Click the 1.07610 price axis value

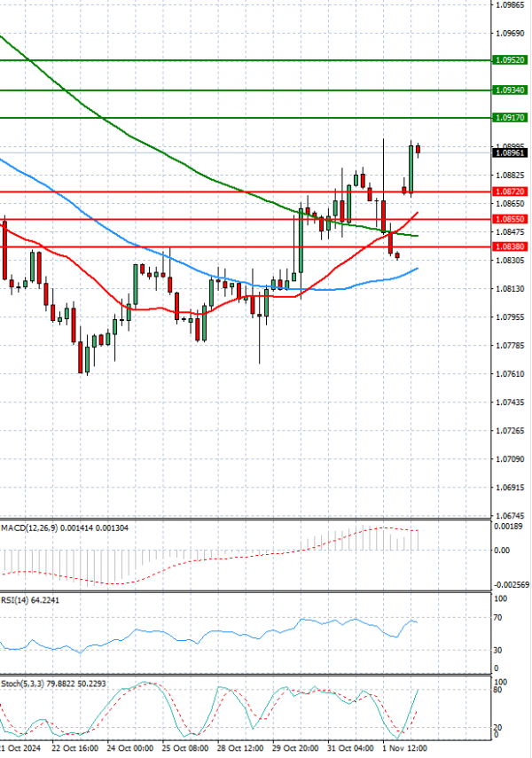coord(510,374)
